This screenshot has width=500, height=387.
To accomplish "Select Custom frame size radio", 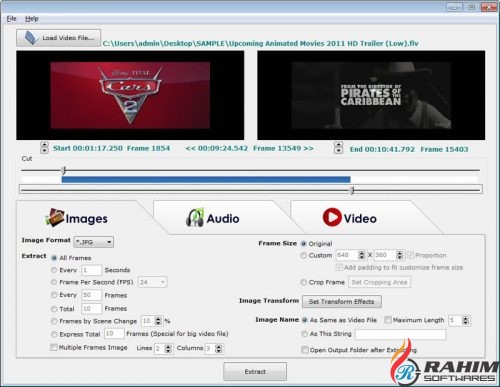I will pyautogui.click(x=303, y=255).
